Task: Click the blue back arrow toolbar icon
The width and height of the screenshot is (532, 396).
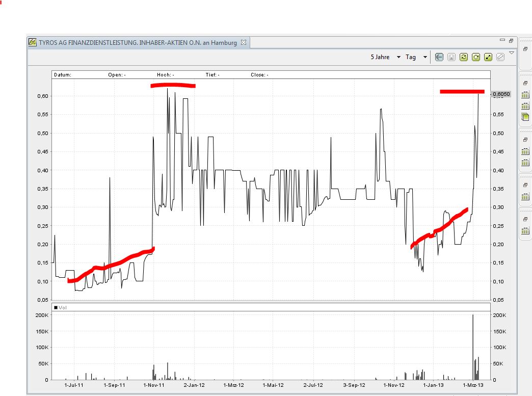Action: coord(439,57)
